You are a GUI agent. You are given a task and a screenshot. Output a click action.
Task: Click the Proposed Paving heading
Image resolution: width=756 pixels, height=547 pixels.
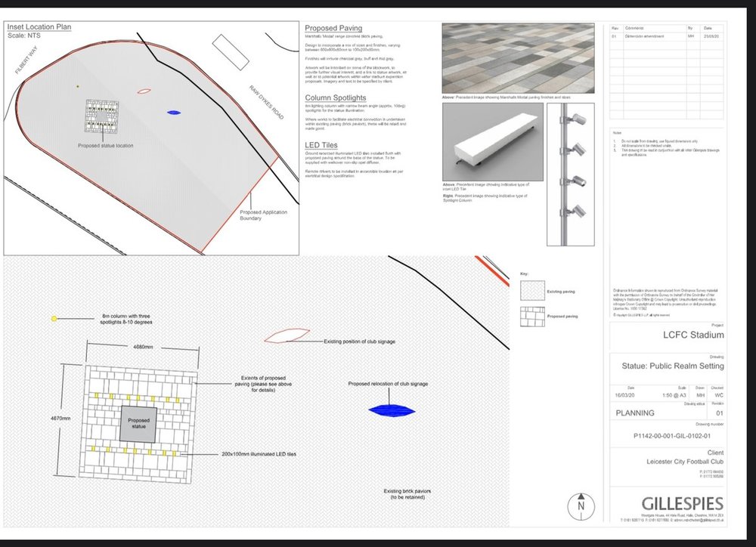pos(333,28)
